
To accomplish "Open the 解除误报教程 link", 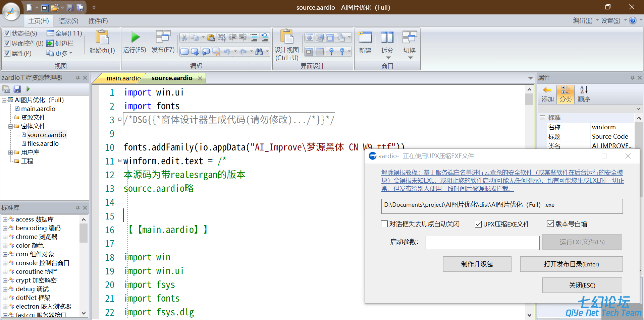I will (x=502, y=181).
